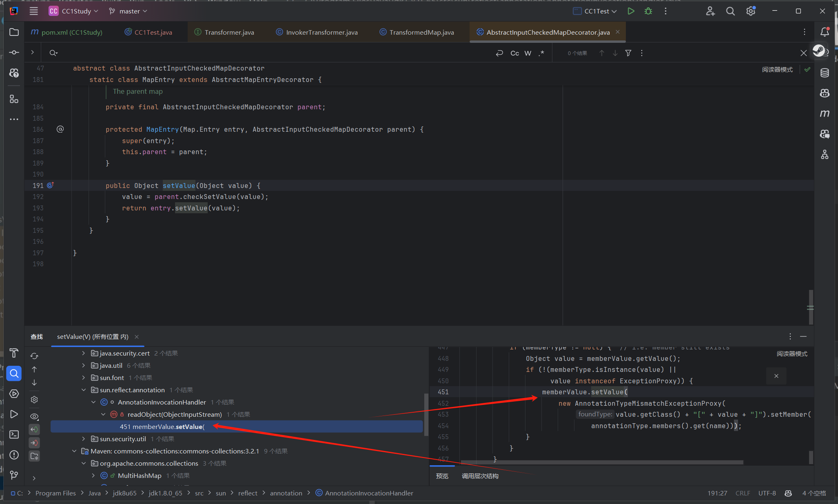Open the Find tool window

pos(14,373)
